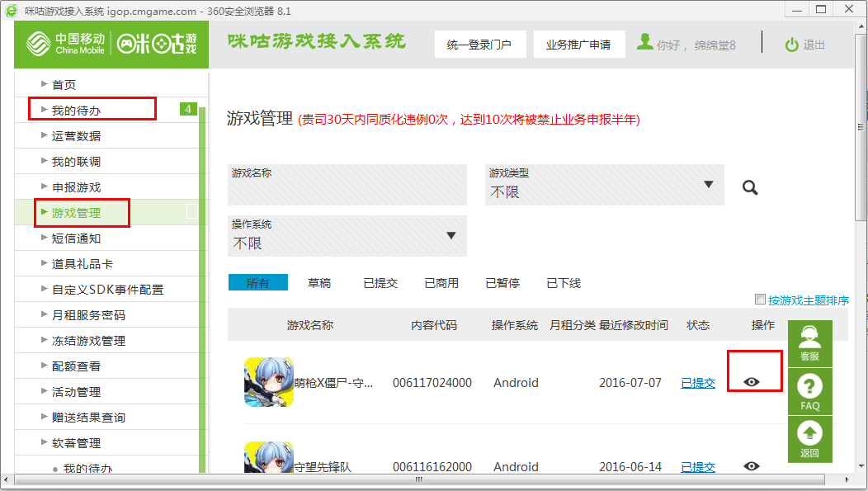Click the 退出 logout link
868x491 pixels.
coord(814,45)
